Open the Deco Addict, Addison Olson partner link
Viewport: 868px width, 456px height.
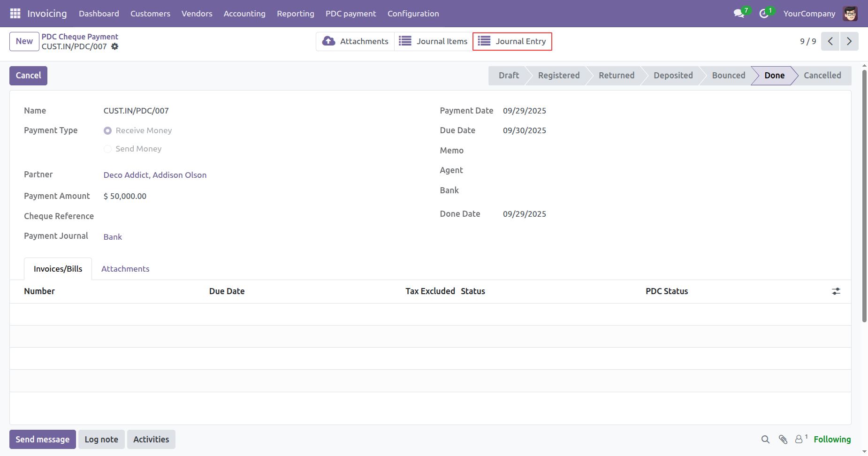tap(155, 175)
